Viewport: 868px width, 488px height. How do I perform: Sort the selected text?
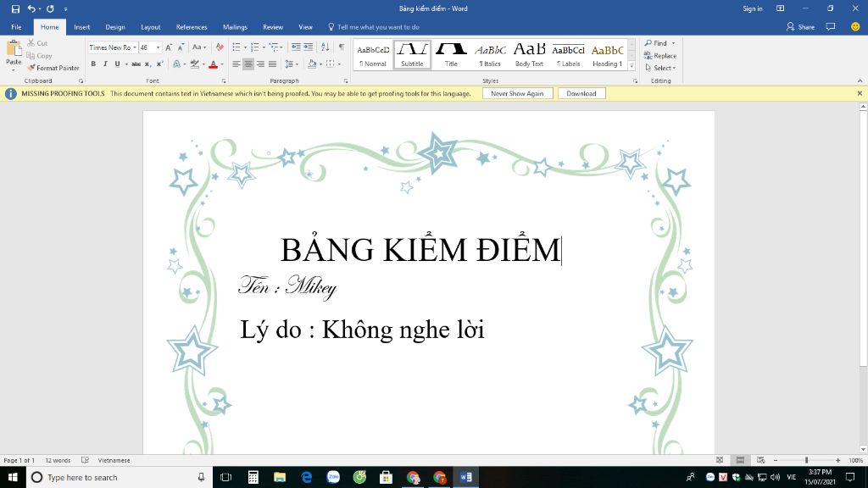point(325,47)
